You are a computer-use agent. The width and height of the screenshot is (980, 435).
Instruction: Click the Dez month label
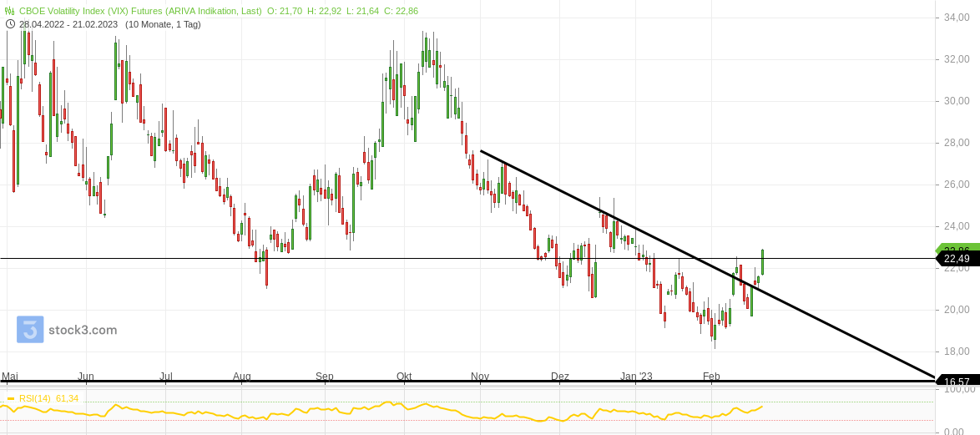(560, 377)
